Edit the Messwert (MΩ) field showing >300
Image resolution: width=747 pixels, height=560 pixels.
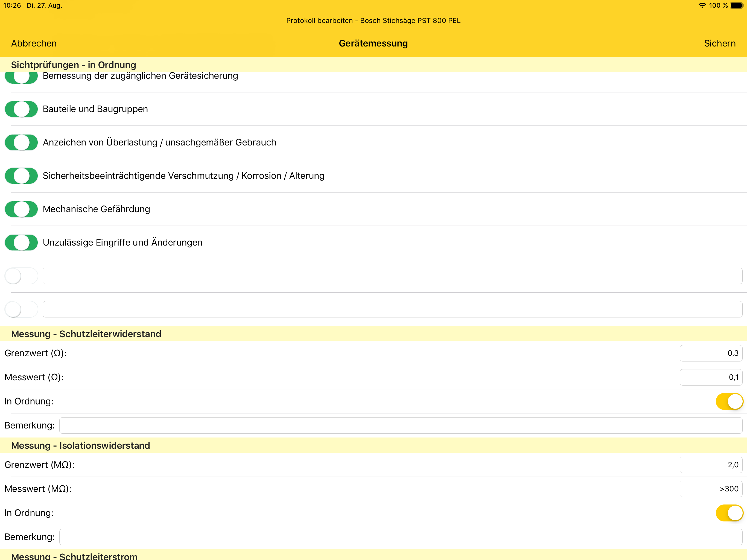tap(711, 489)
